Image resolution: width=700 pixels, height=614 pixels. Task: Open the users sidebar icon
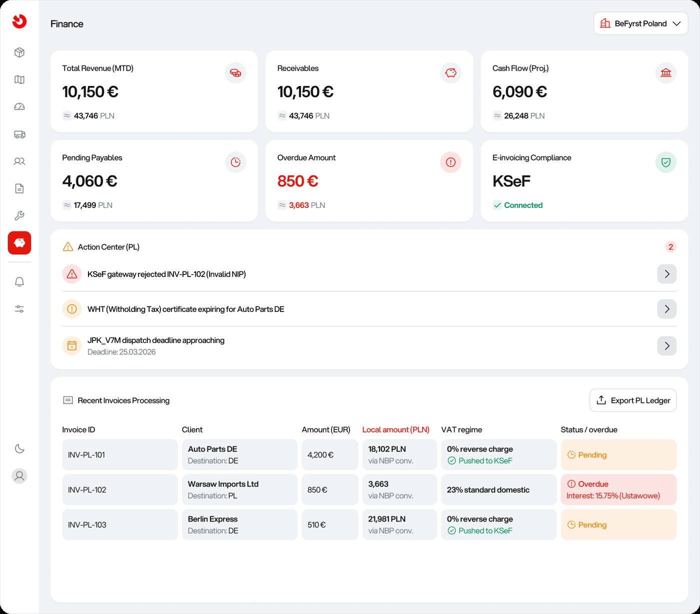(x=19, y=161)
